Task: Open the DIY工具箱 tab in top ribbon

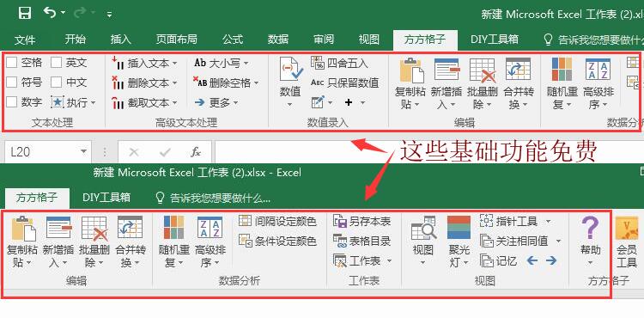Action: click(495, 39)
